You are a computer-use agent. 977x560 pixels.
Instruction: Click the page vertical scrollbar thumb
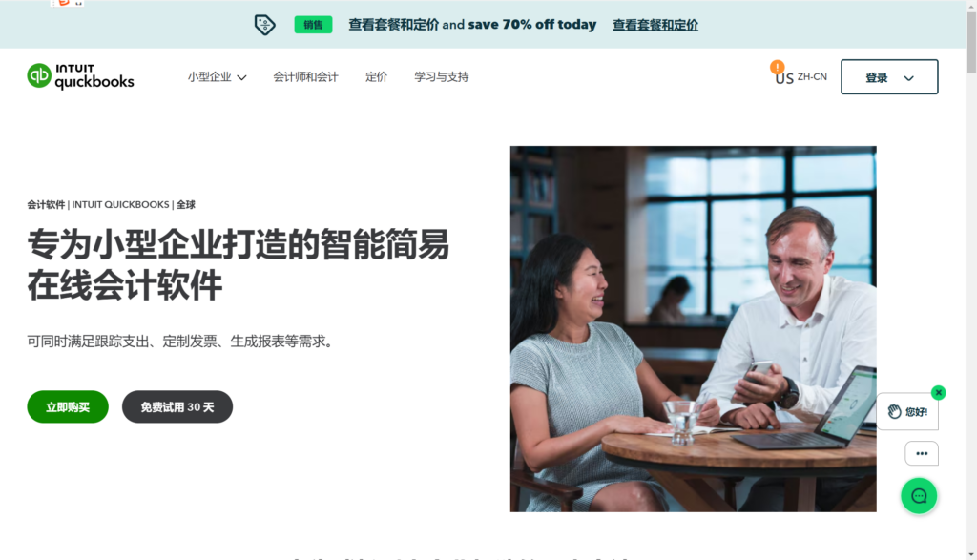click(971, 42)
